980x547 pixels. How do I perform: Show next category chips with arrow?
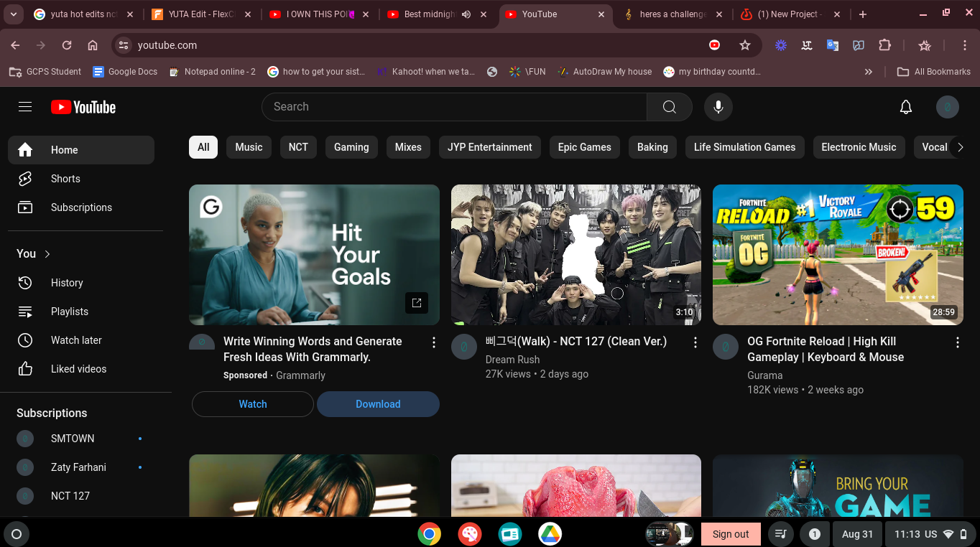[960, 147]
